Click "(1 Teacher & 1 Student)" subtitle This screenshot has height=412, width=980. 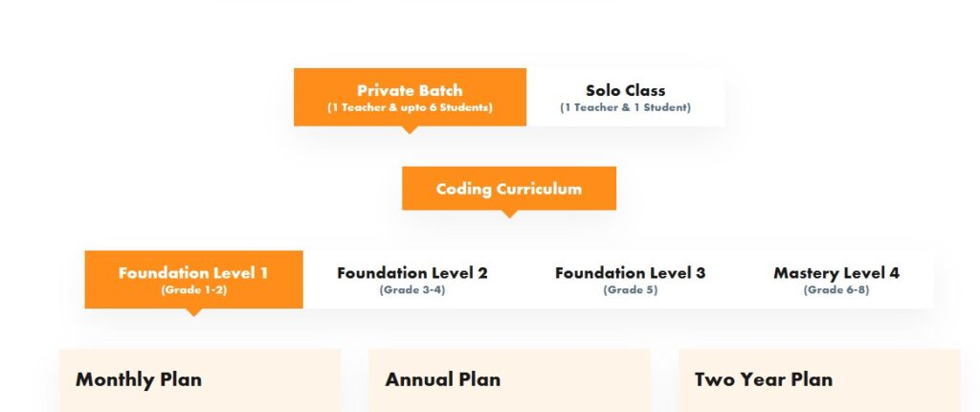(x=625, y=108)
